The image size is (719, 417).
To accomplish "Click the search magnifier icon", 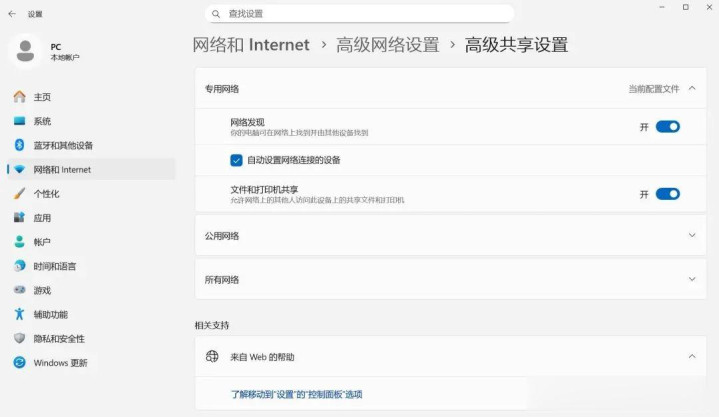I will [x=216, y=14].
